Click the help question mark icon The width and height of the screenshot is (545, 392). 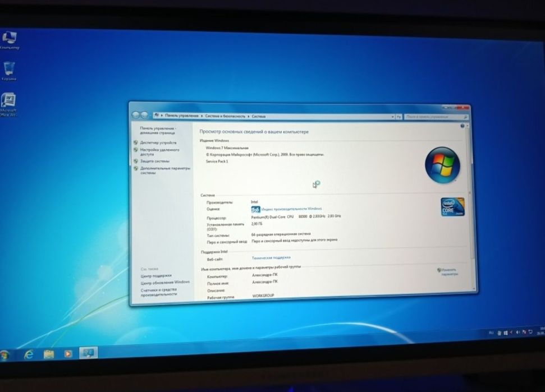462,126
